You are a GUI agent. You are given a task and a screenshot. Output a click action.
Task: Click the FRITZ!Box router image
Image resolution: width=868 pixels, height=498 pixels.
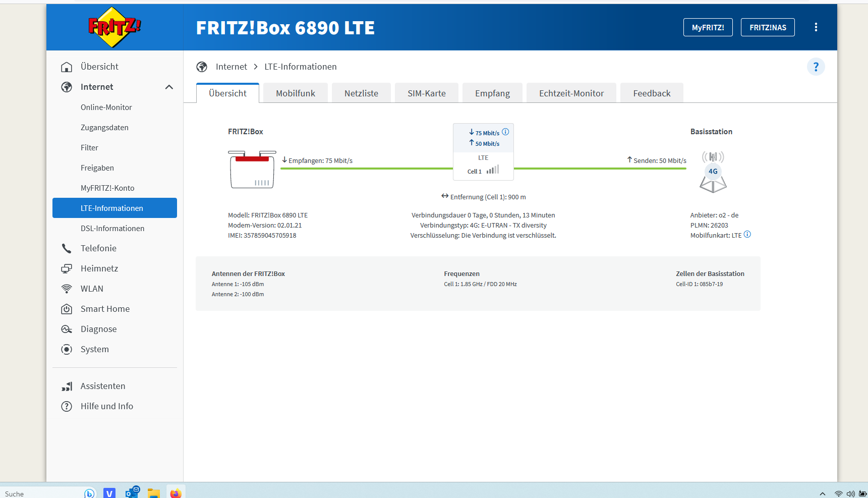(x=252, y=169)
